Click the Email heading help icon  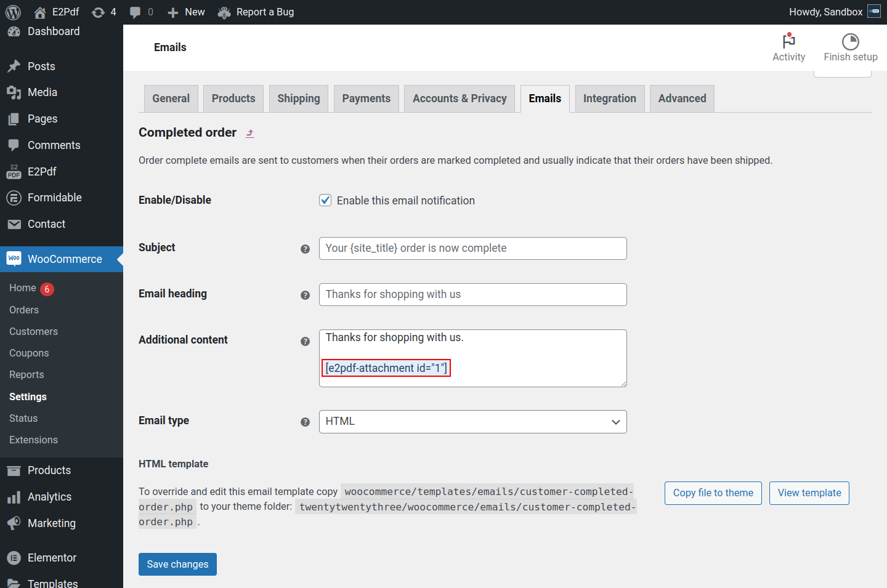[305, 295]
